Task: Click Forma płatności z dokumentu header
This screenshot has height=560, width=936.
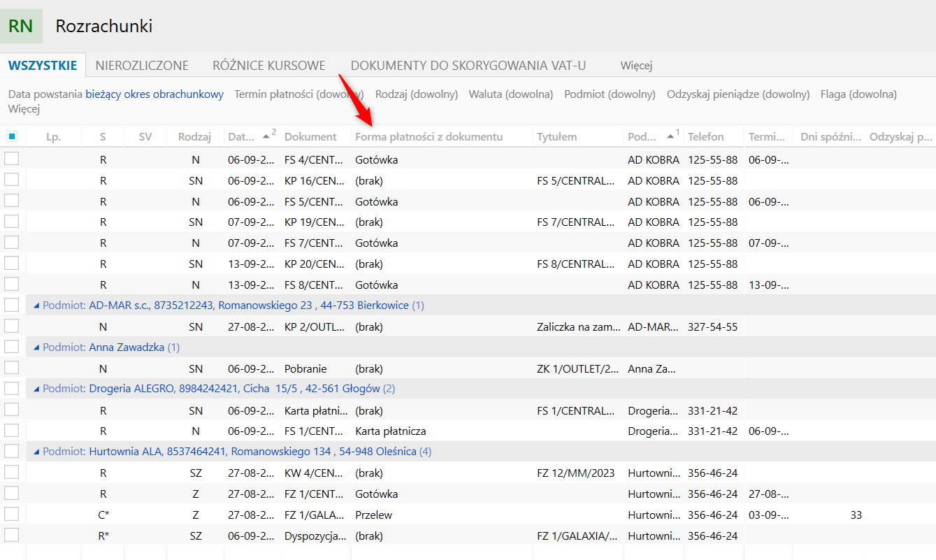Action: [429, 137]
